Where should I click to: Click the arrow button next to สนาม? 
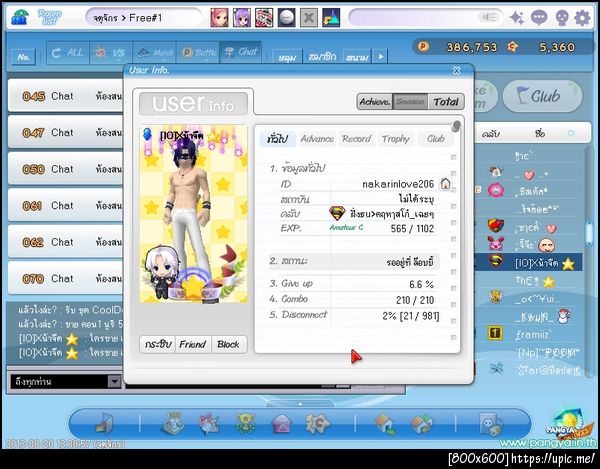tap(380, 56)
